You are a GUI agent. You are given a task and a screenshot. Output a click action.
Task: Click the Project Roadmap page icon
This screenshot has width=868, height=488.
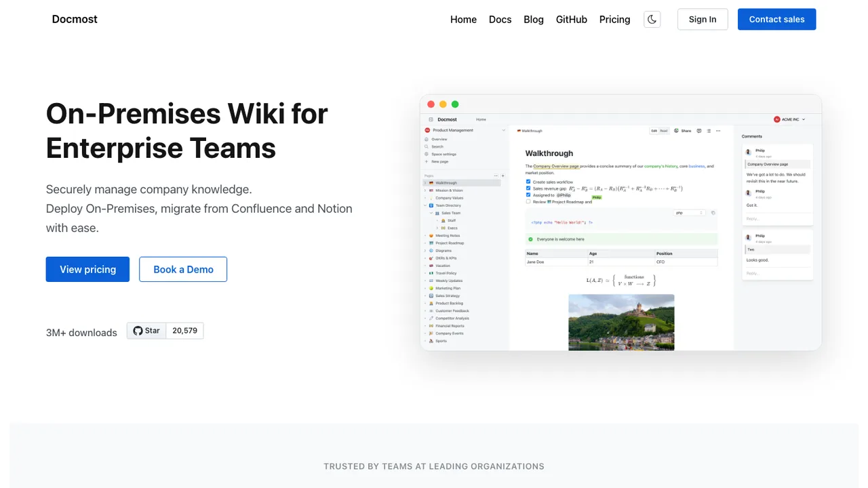431,243
